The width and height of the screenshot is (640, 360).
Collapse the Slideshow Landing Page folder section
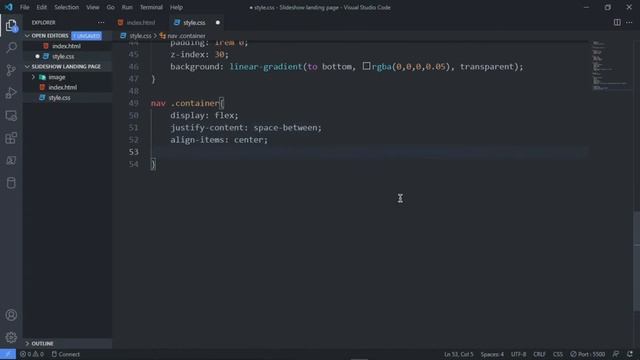[x=27, y=67]
